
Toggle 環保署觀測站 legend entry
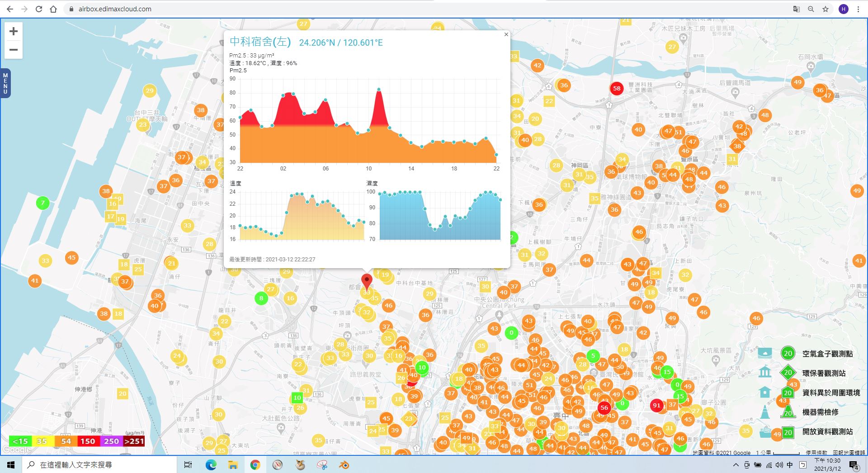coord(824,373)
